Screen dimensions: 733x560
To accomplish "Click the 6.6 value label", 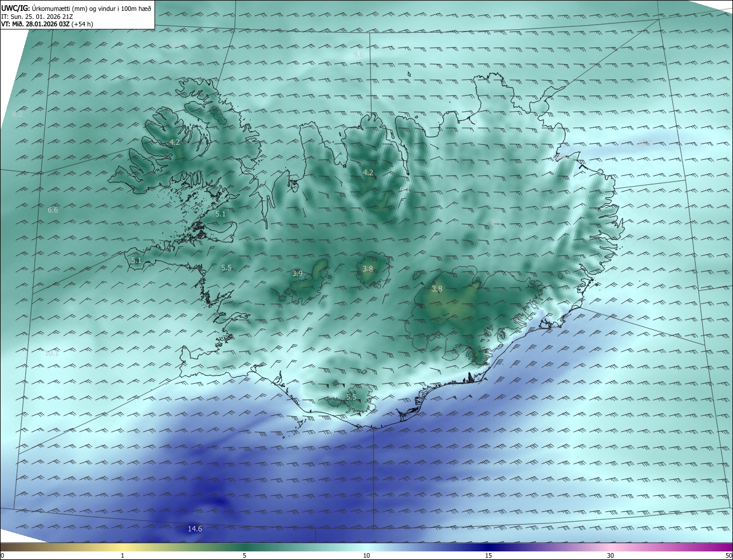I will tap(53, 210).
